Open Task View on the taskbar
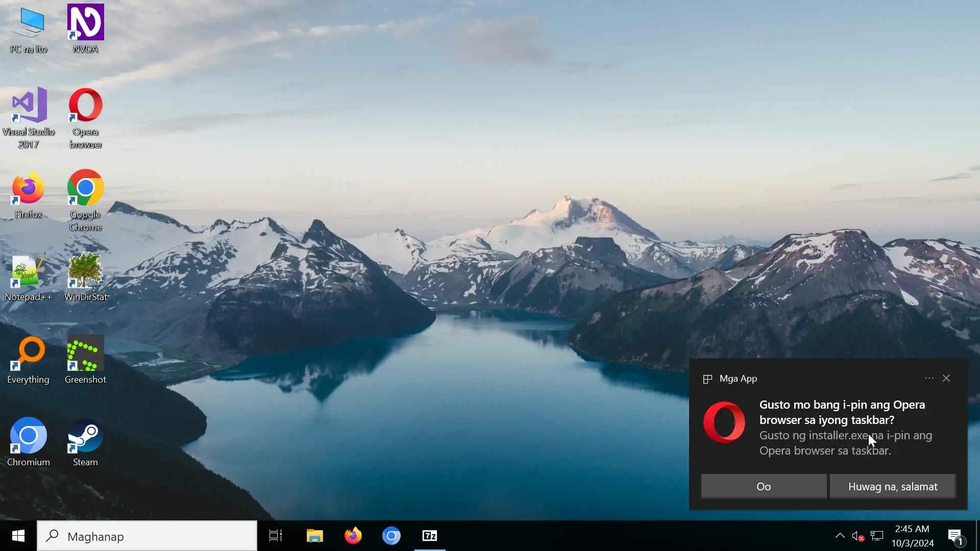Screen dimensions: 980x551 point(276,536)
